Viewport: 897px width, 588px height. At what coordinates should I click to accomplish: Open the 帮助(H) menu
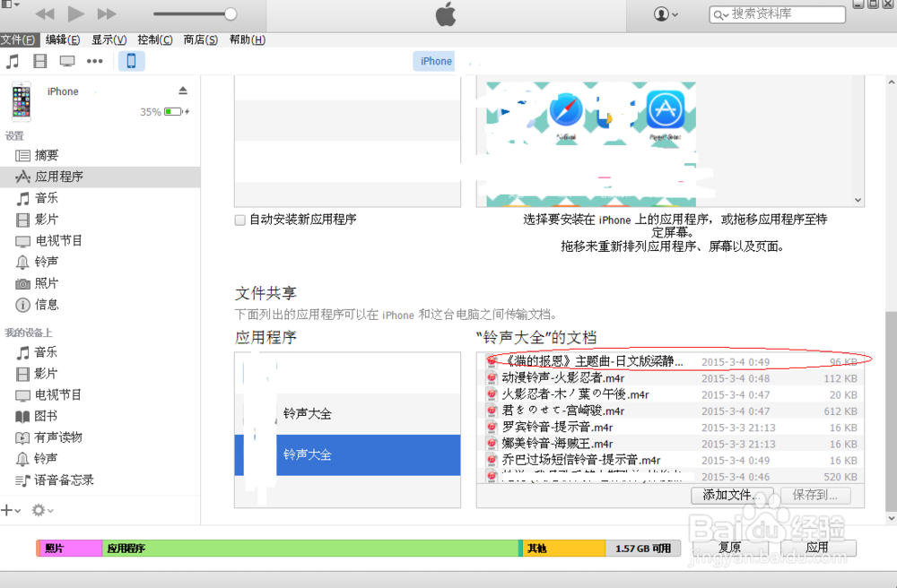click(248, 39)
